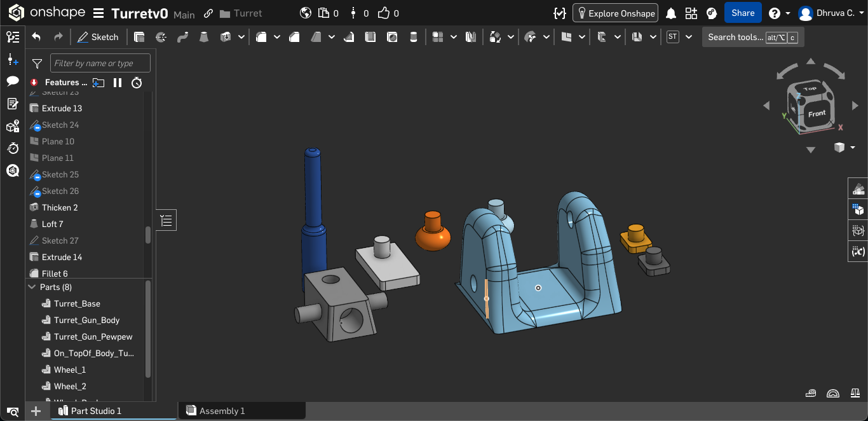This screenshot has width=868, height=421.
Task: Open the Configuration panel icon on right edge
Action: [x=858, y=209]
